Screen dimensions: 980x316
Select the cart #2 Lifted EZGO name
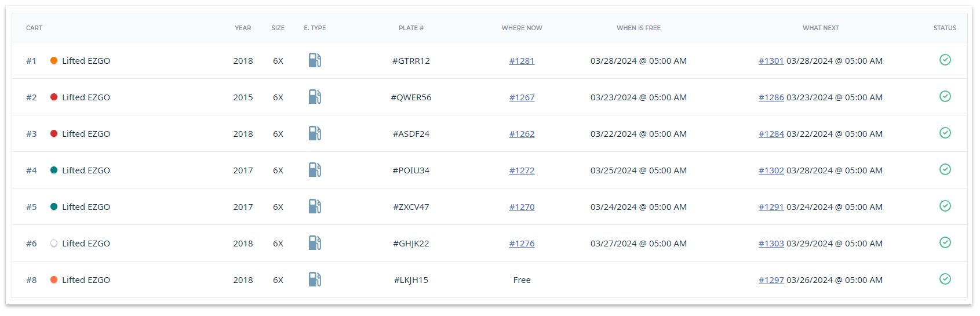[x=86, y=97]
